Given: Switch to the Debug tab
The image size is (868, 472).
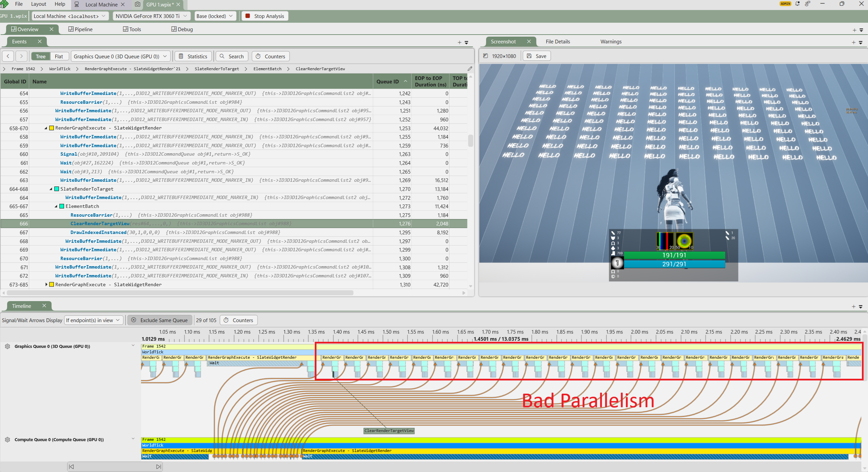Looking at the screenshot, I should point(182,29).
